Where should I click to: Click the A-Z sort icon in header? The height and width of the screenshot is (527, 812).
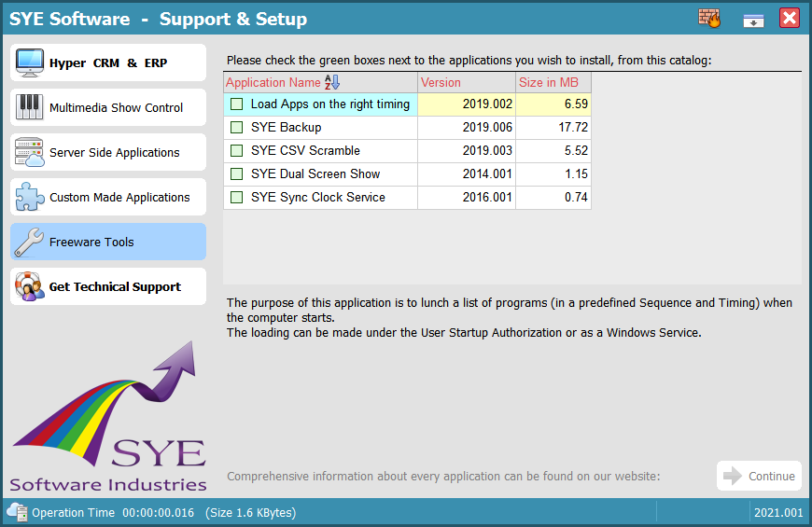pos(332,82)
